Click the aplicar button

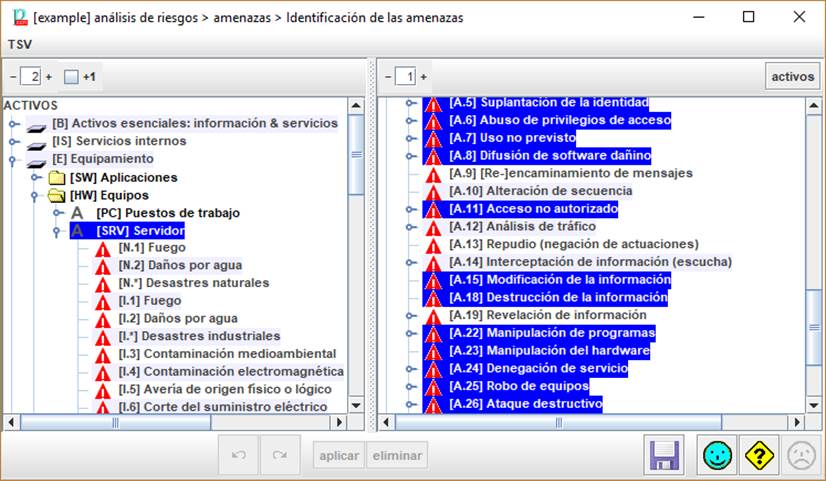pyautogui.click(x=338, y=456)
